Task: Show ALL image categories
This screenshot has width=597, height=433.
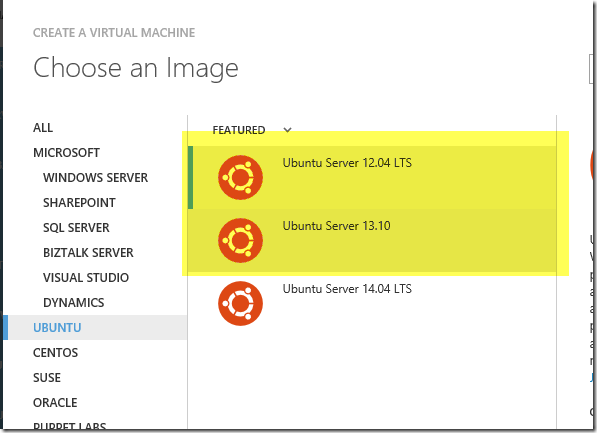Action: 43,128
